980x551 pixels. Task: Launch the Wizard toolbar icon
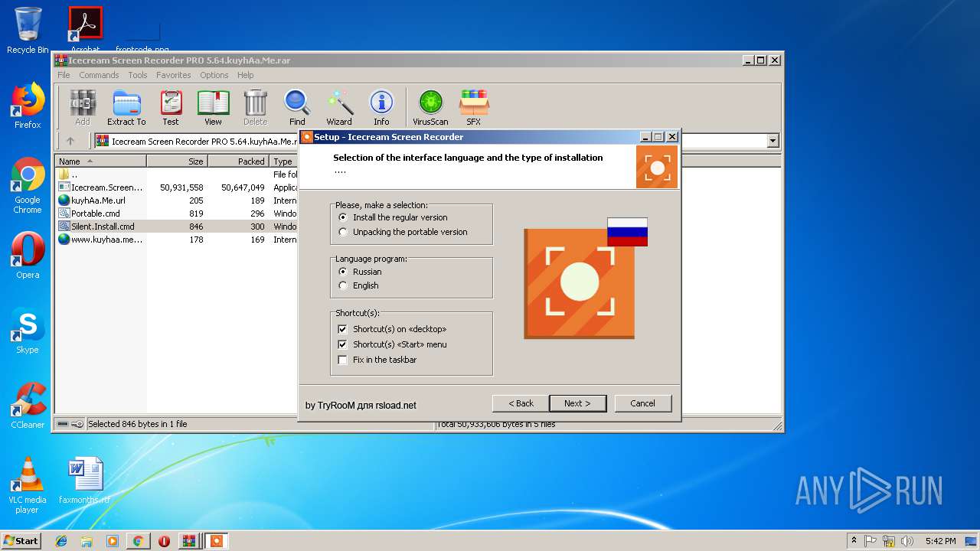pos(339,107)
